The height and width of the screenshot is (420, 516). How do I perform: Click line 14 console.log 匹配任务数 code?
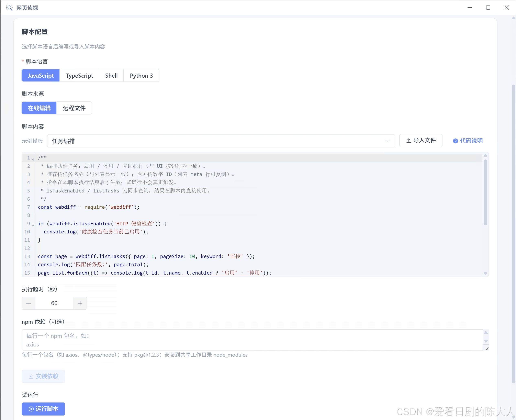pyautogui.click(x=93, y=265)
